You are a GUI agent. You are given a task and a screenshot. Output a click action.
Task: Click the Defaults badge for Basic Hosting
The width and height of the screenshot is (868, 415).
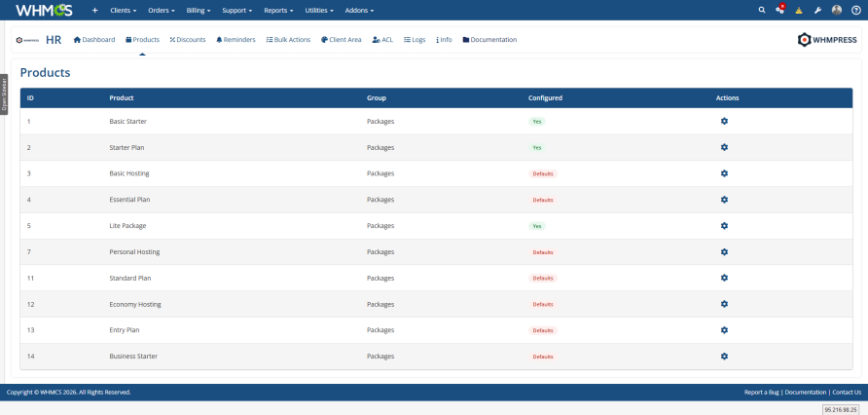pyautogui.click(x=543, y=173)
